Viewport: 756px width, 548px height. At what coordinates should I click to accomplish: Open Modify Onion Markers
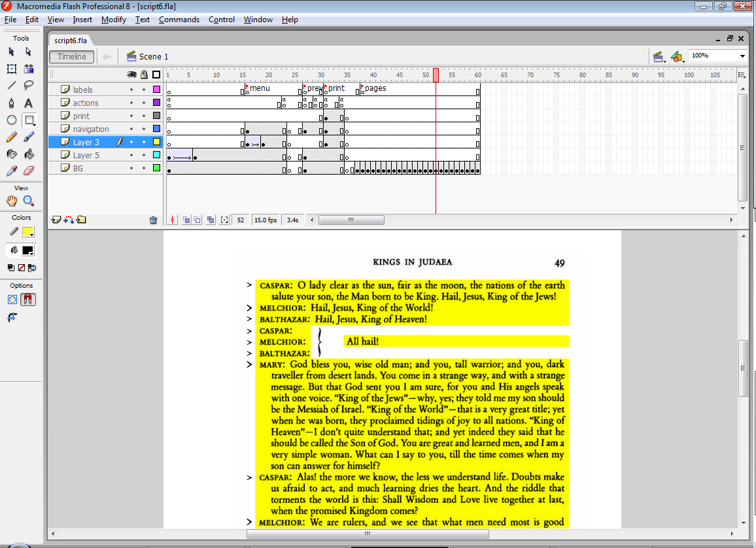(224, 220)
